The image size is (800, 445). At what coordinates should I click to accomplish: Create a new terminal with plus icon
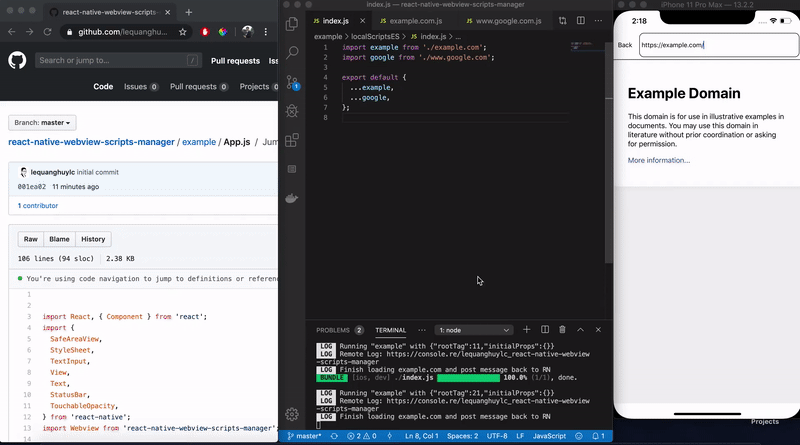click(x=527, y=330)
